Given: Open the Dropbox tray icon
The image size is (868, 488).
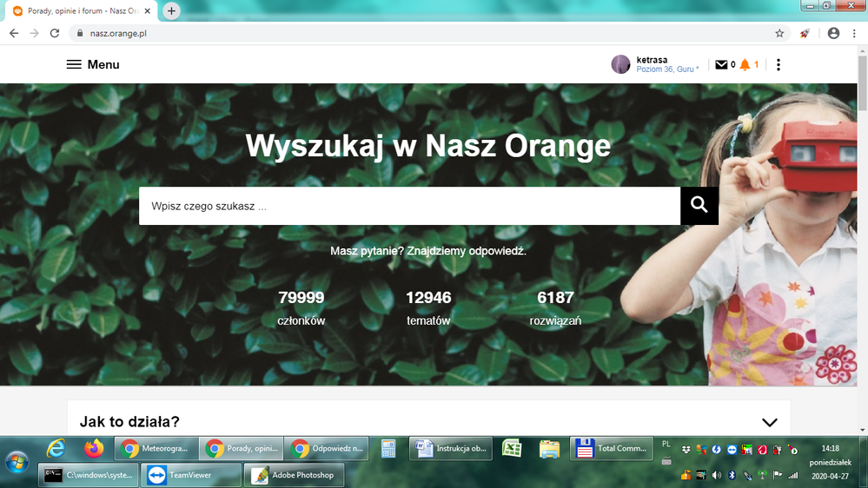Looking at the screenshot, I should pyautogui.click(x=686, y=450).
